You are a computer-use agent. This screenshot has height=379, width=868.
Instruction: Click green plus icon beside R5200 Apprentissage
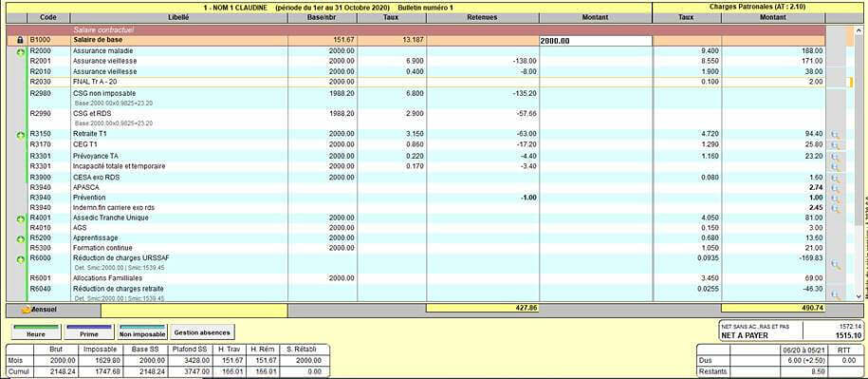(x=21, y=238)
